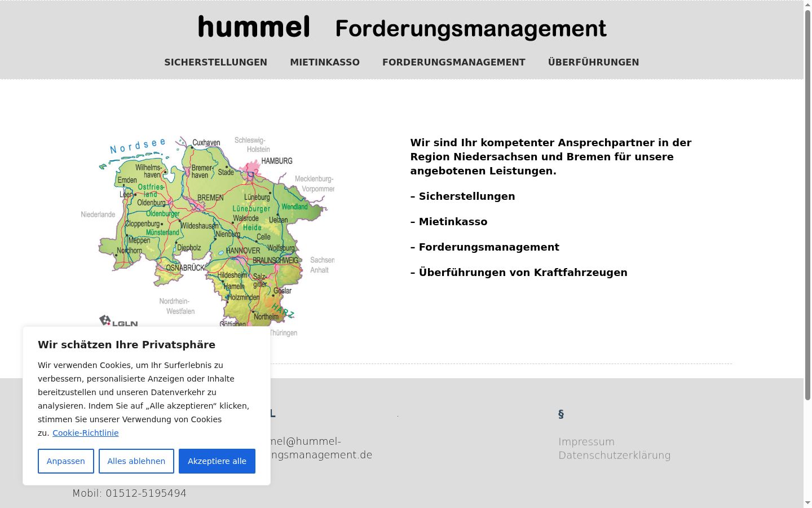Open the Cookie-Richtlinie link
Image resolution: width=812 pixels, height=508 pixels.
coord(86,433)
